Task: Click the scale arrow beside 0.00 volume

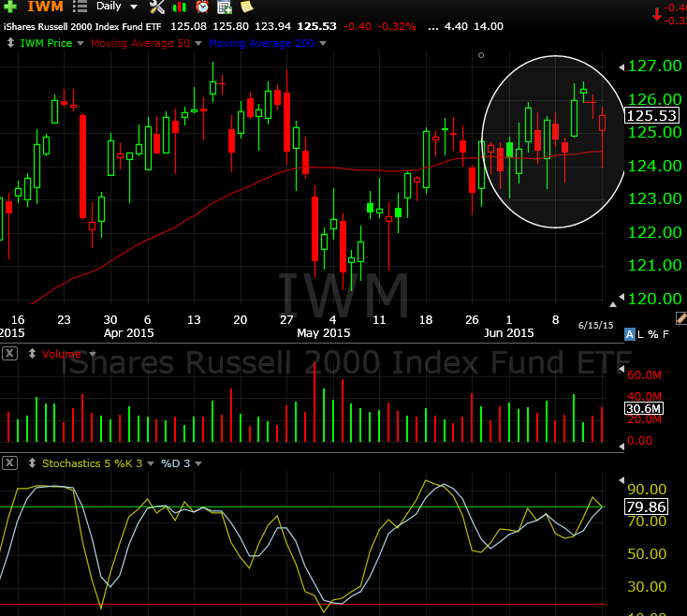Action: tap(621, 446)
